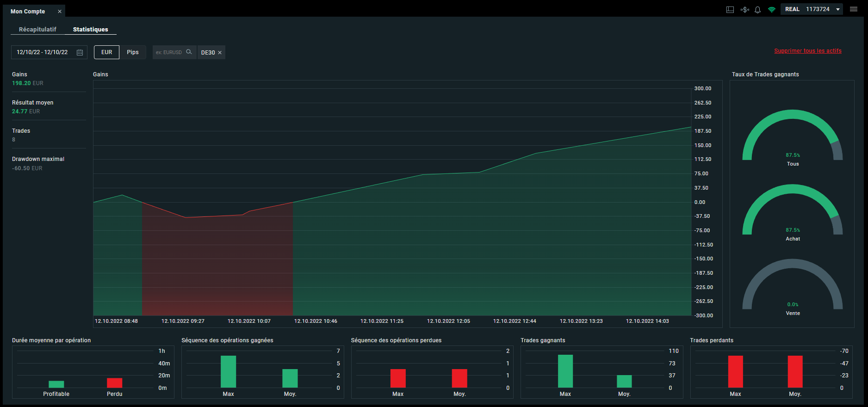Switch to the Récapitulatif tab
Screen dimensions: 868x407
coord(37,29)
